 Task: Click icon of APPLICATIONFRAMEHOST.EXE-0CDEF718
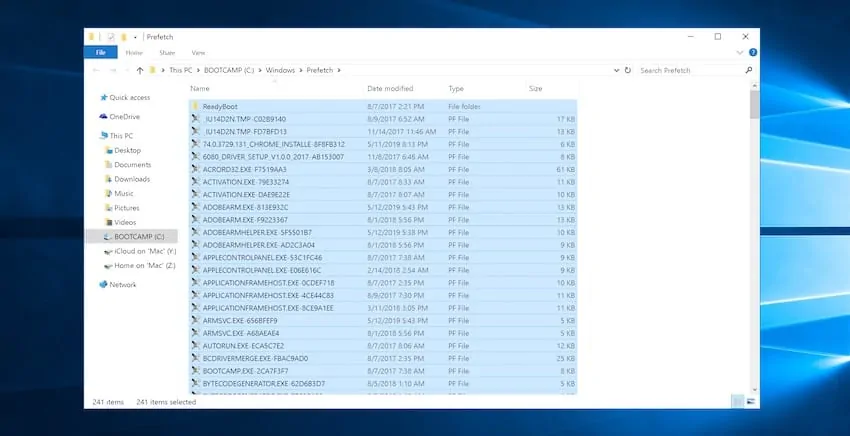[x=196, y=283]
